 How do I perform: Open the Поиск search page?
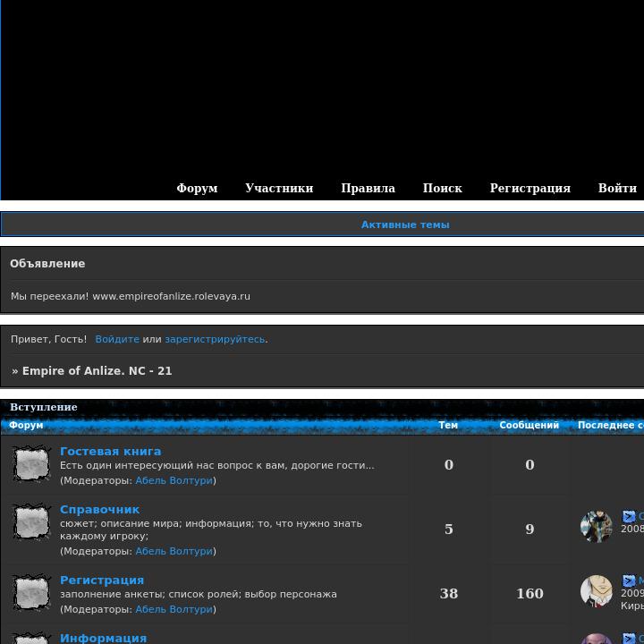pyautogui.click(x=443, y=188)
